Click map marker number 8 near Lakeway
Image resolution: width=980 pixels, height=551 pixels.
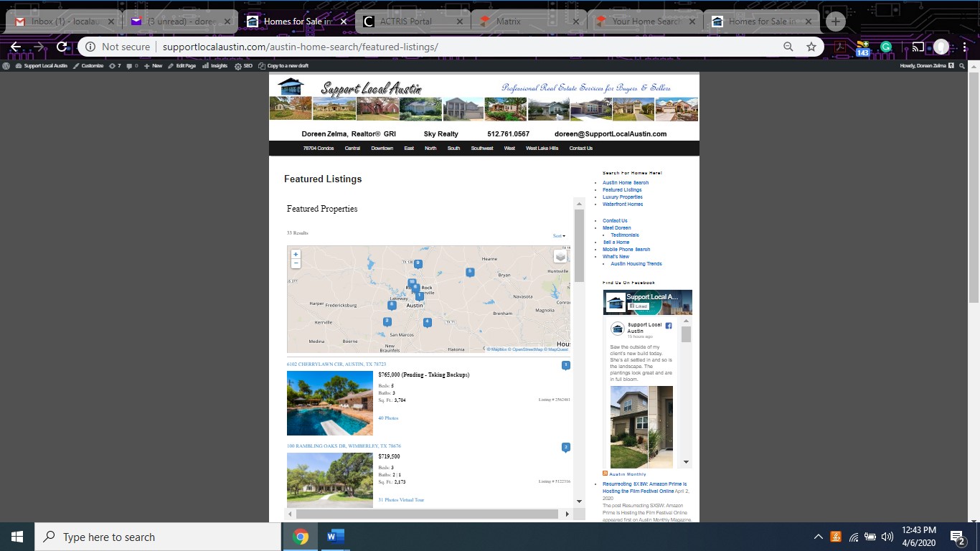point(392,305)
